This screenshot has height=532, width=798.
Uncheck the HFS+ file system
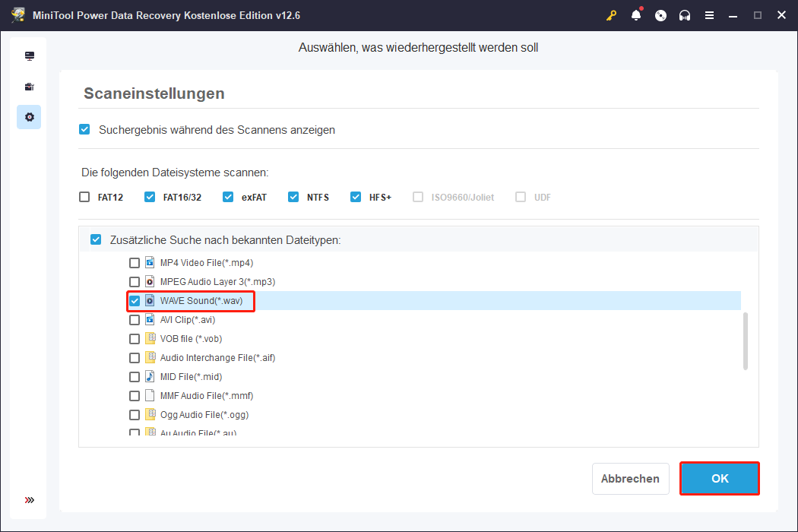356,197
